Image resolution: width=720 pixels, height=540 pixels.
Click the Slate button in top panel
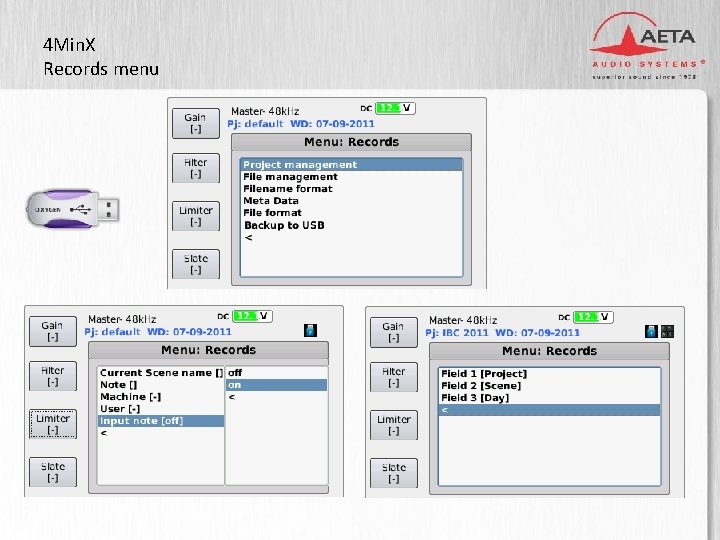click(196, 264)
